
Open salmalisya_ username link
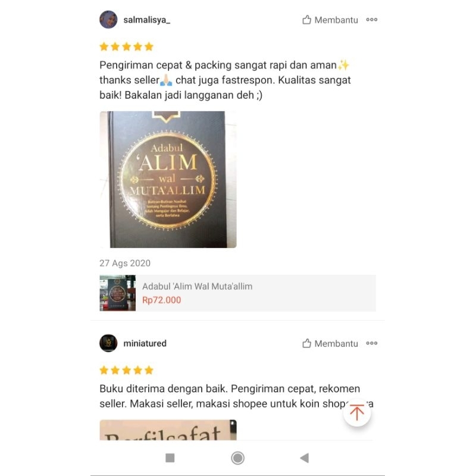pos(146,20)
